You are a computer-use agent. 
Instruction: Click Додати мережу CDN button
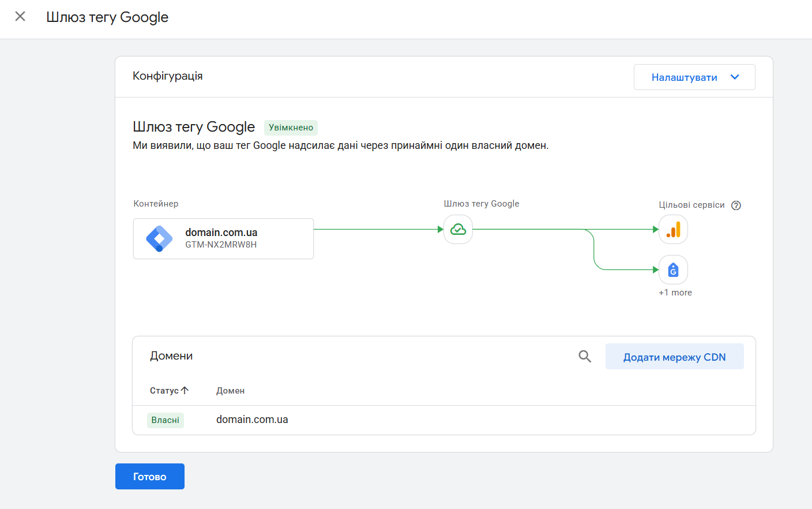(675, 357)
